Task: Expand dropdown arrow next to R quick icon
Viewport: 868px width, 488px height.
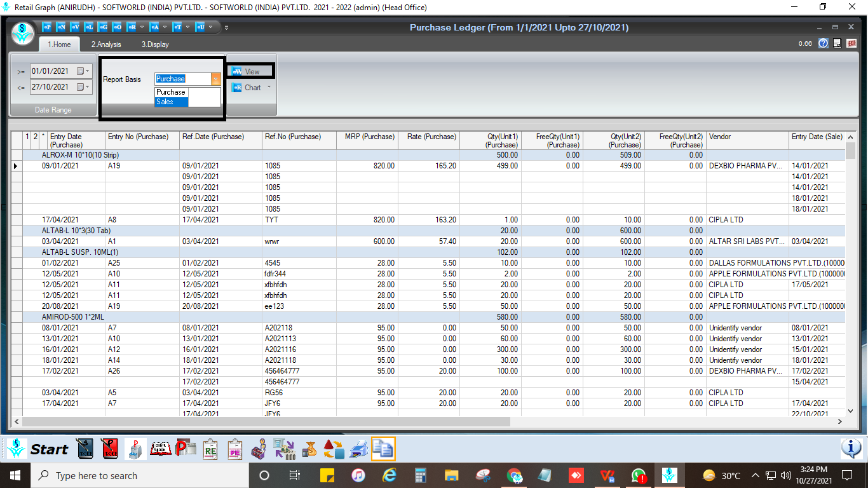Action: click(x=142, y=27)
